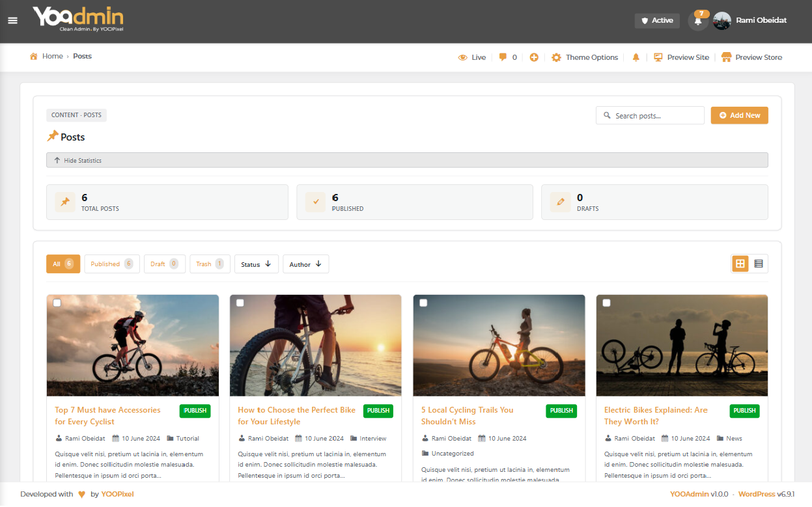The height and width of the screenshot is (507, 812).
Task: Open Electric Bikes Explained post title
Action: click(656, 416)
